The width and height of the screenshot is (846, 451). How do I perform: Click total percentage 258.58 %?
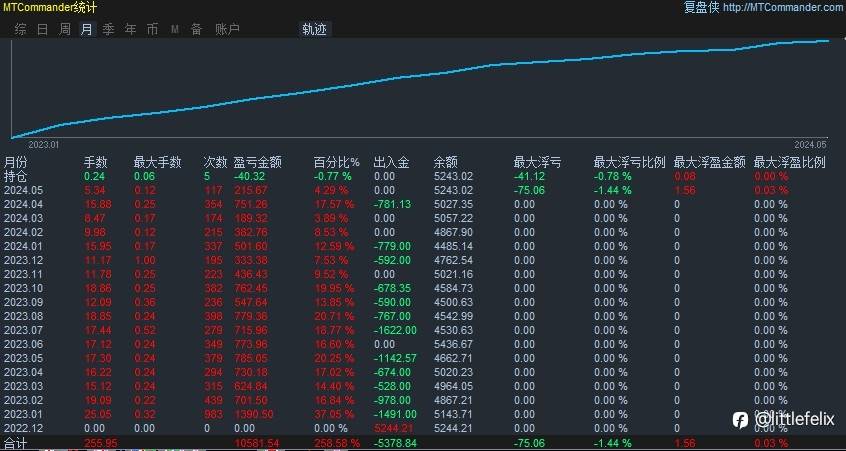337,443
